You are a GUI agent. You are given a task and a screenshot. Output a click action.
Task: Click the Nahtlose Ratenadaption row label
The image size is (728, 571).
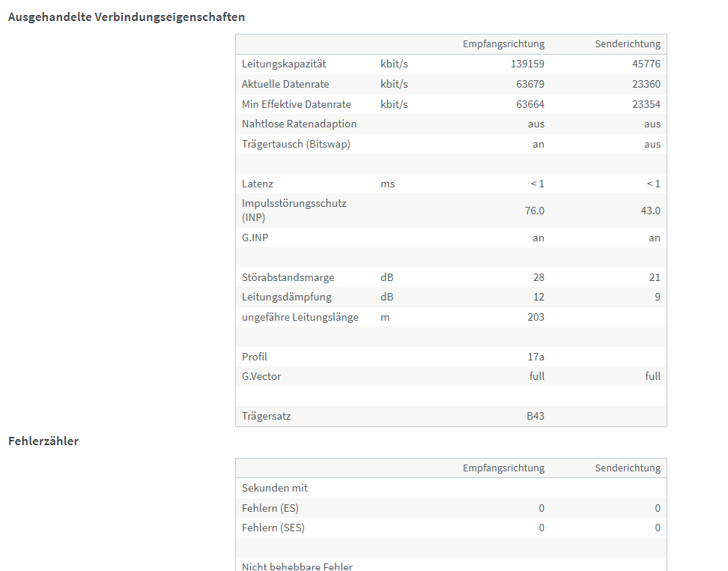point(299,124)
